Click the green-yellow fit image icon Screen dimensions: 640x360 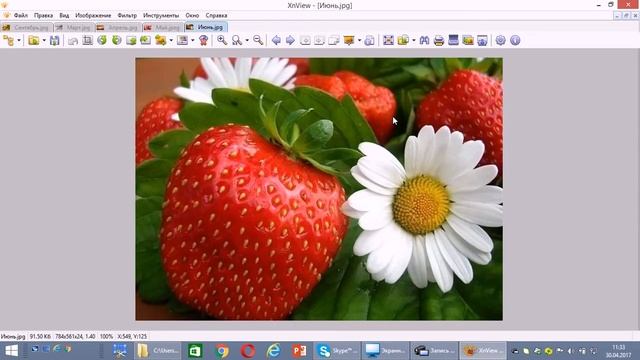pyautogui.click(x=403, y=40)
